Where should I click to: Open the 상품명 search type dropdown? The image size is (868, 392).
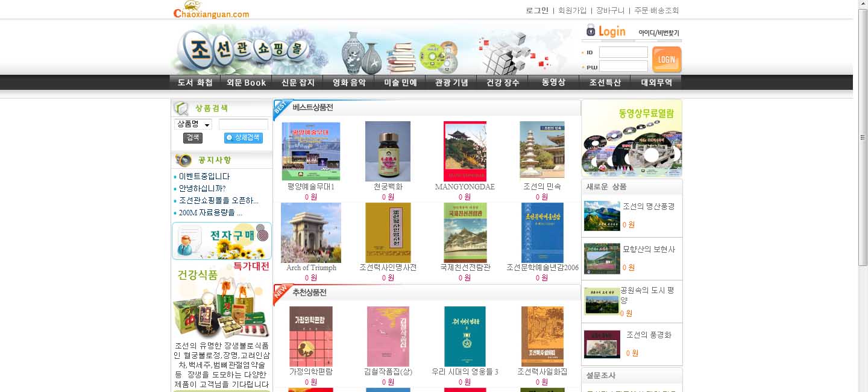click(193, 124)
